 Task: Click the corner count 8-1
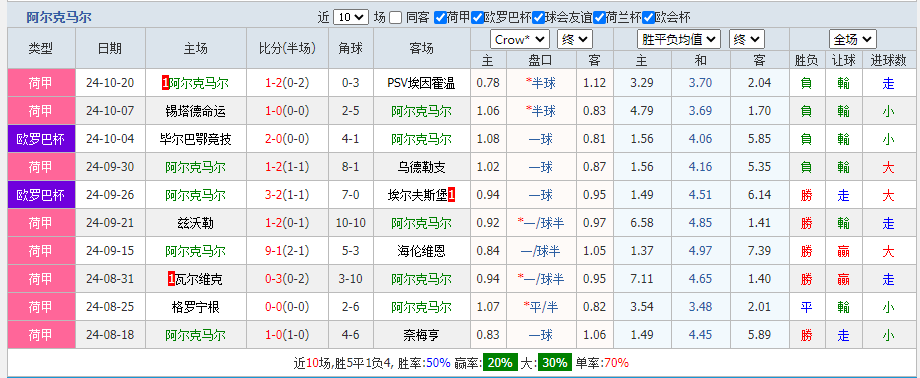point(351,167)
